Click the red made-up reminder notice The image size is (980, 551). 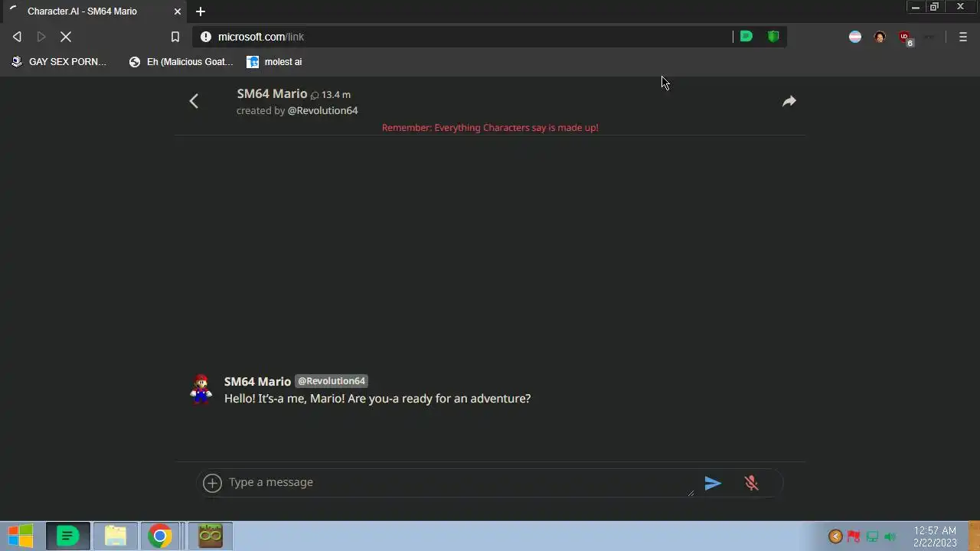click(490, 128)
